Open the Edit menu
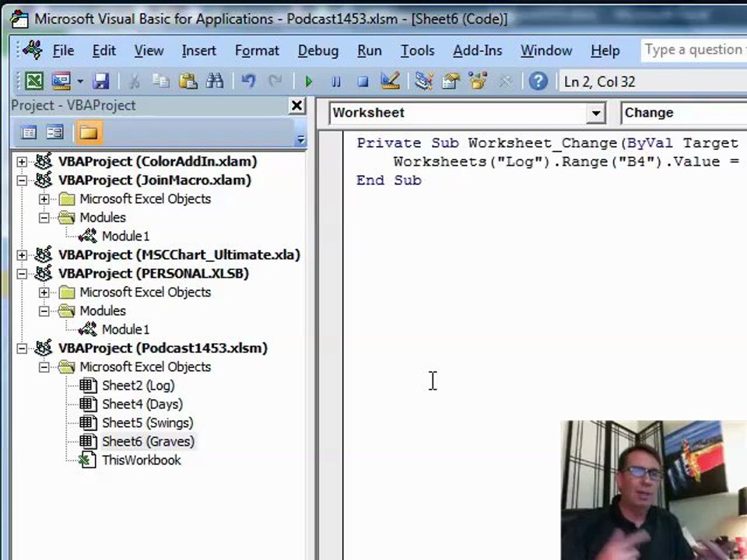 point(103,51)
